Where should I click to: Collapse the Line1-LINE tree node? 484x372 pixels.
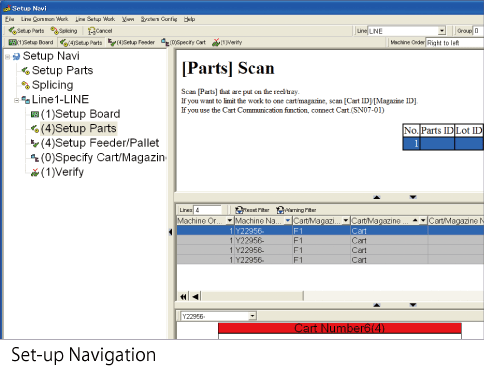click(x=16, y=100)
